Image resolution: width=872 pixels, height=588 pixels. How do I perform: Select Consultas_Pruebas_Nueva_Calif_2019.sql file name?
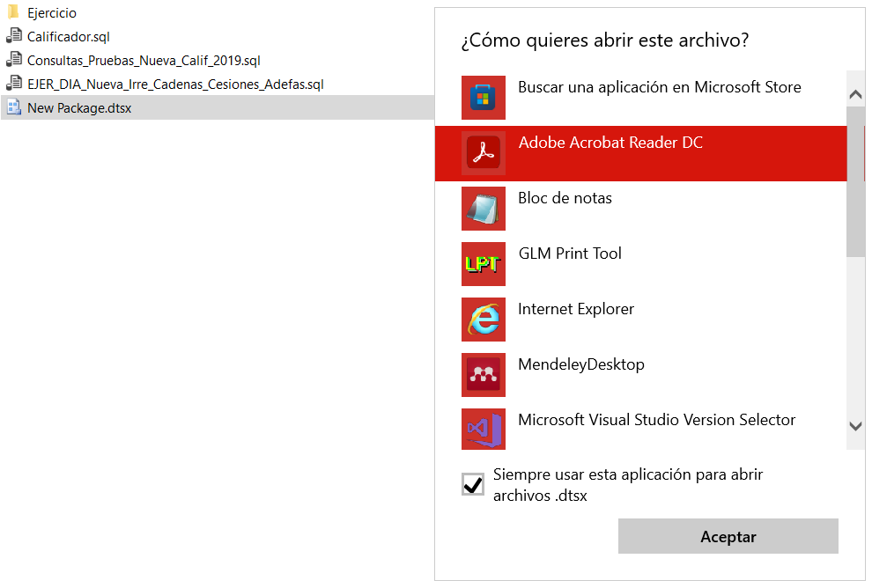click(144, 61)
